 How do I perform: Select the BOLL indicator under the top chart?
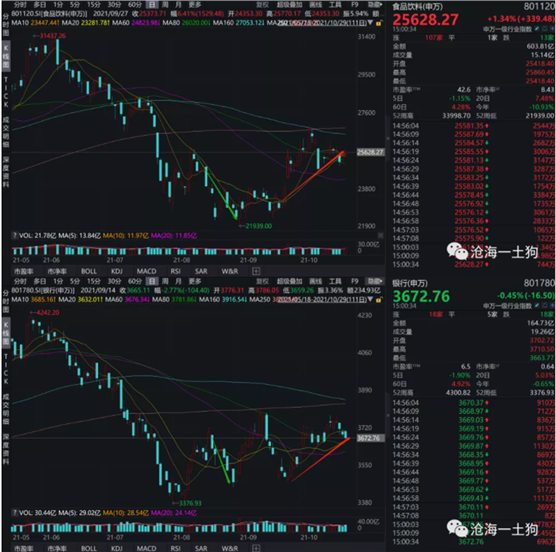[89, 271]
